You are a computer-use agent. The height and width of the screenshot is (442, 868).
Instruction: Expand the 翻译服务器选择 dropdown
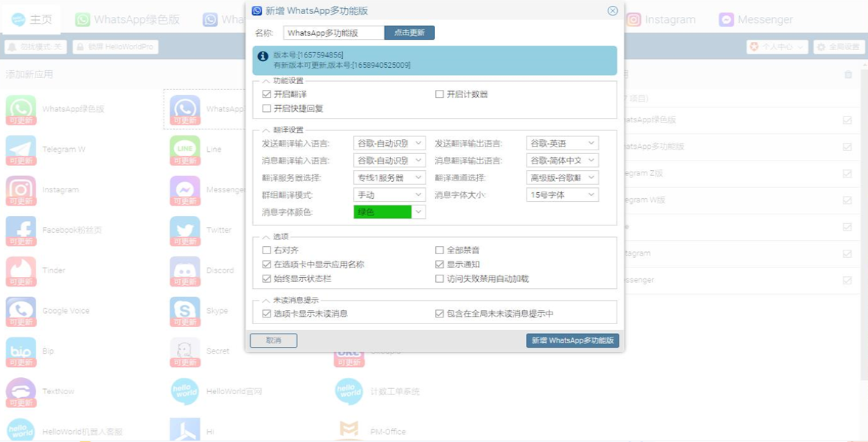click(x=389, y=178)
